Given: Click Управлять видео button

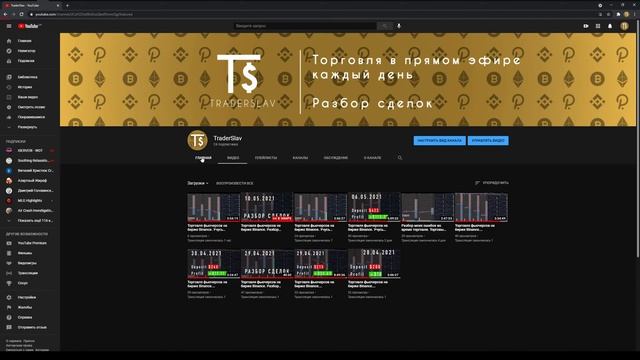Looking at the screenshot, I should (488, 141).
